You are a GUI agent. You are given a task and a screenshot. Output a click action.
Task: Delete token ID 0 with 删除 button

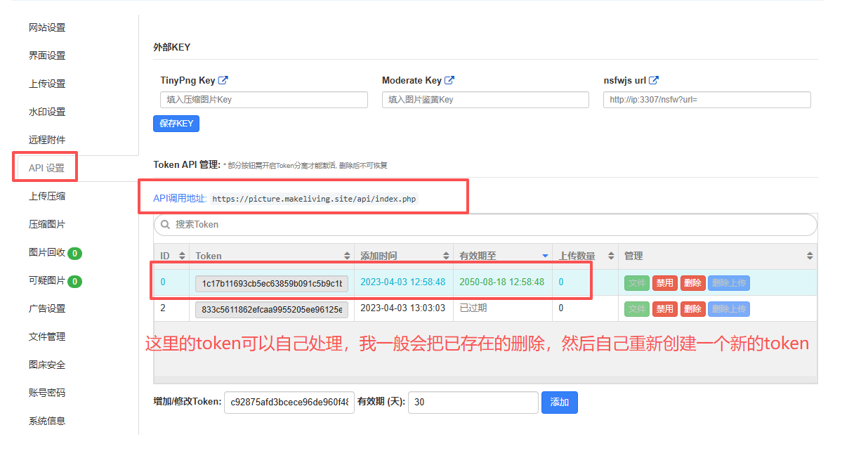(692, 283)
